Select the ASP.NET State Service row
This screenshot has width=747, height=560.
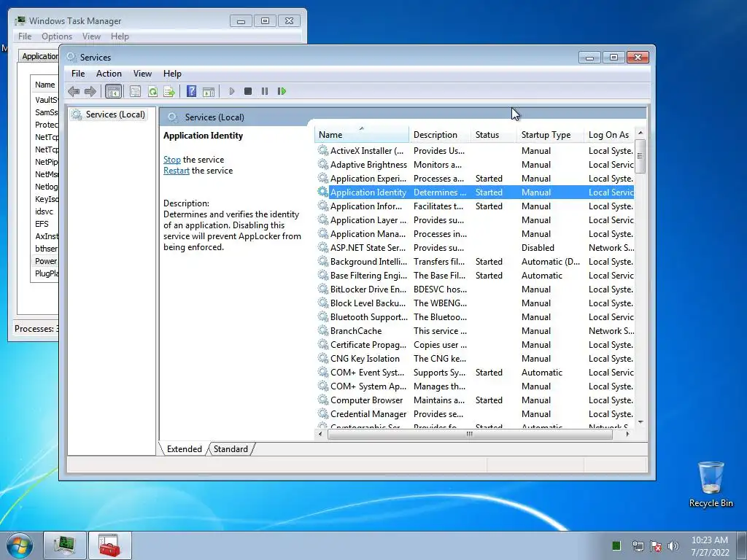(x=475, y=248)
